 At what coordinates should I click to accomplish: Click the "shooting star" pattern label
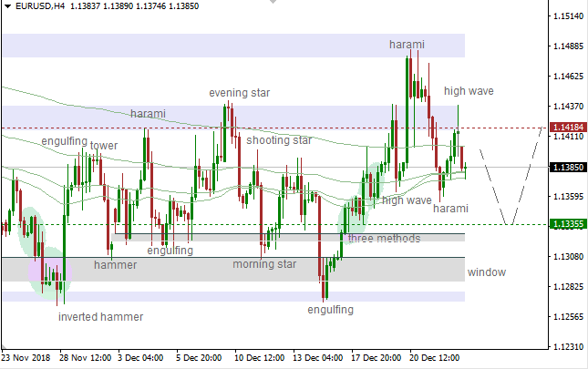(279, 140)
